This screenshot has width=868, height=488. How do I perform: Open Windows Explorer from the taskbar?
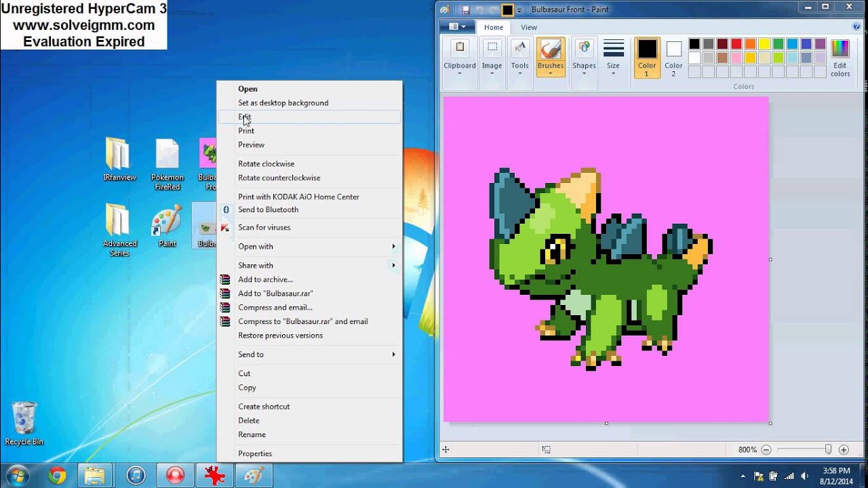[x=96, y=476]
